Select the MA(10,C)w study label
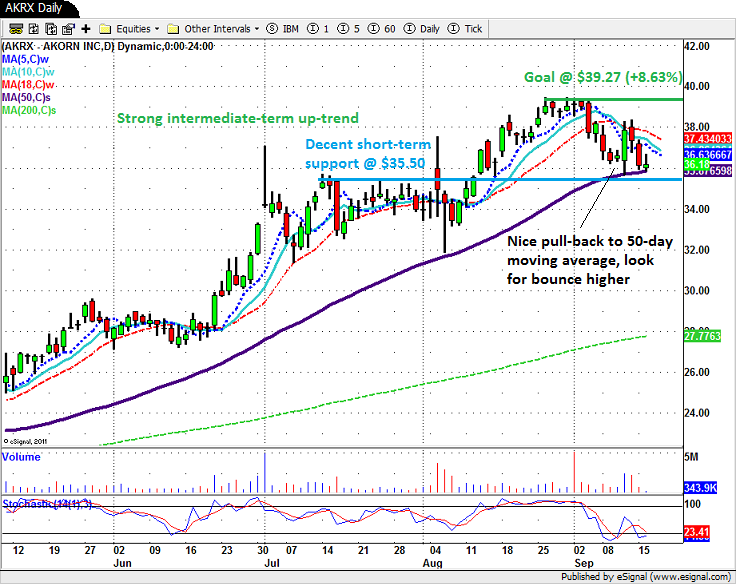The image size is (736, 584). [28, 72]
